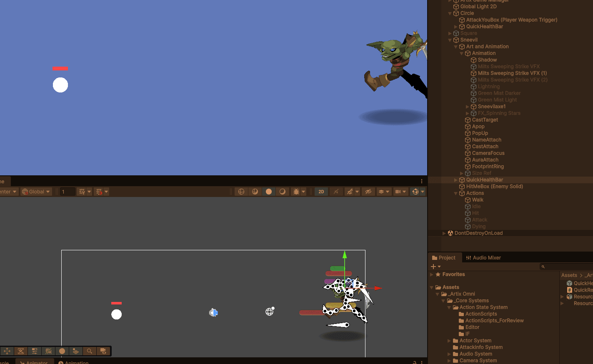This screenshot has height=364, width=593.
Task: Expand the Actor System folder
Action: coord(449,341)
